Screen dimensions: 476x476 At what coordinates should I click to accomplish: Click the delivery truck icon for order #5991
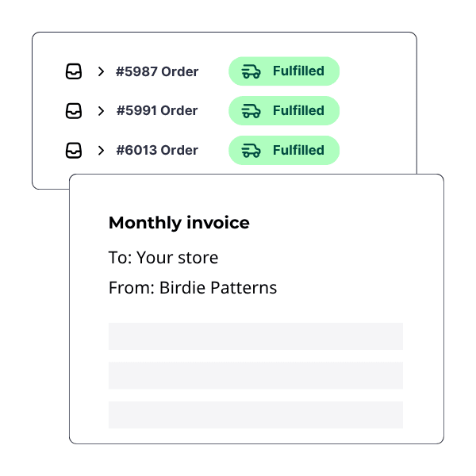(251, 111)
